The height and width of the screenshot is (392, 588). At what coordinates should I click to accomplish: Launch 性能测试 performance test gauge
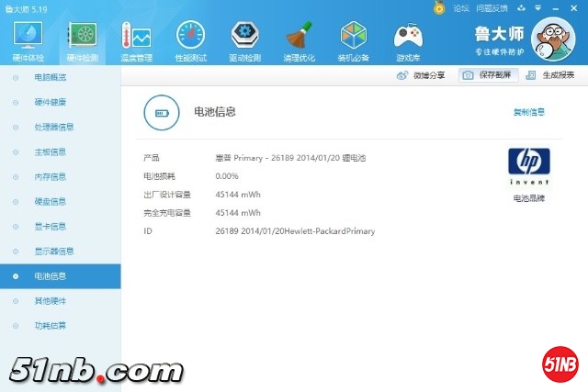[x=190, y=40]
